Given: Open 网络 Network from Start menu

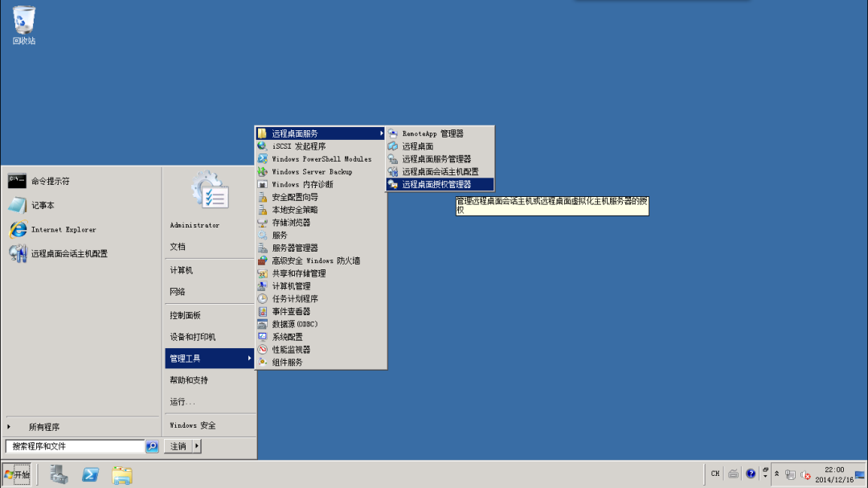Looking at the screenshot, I should (x=209, y=292).
